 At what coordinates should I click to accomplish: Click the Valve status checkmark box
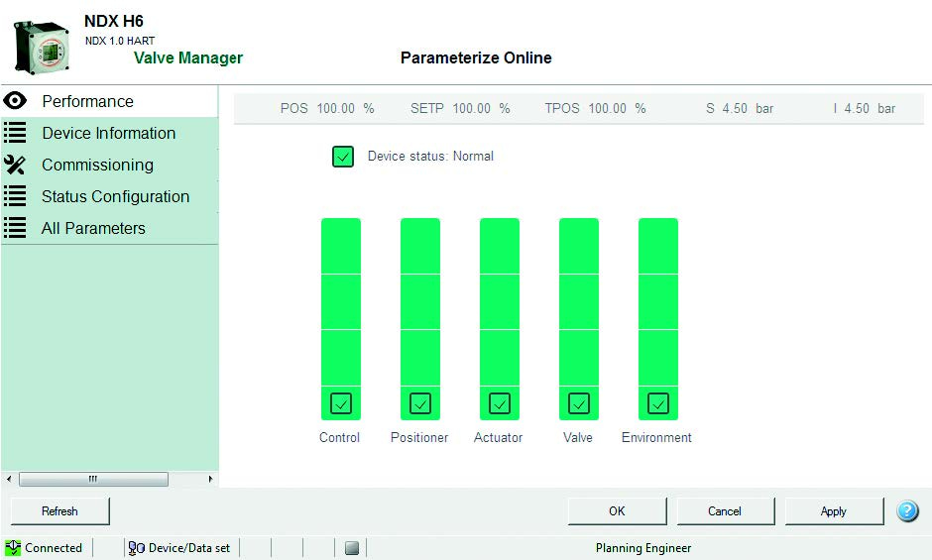[x=579, y=403]
